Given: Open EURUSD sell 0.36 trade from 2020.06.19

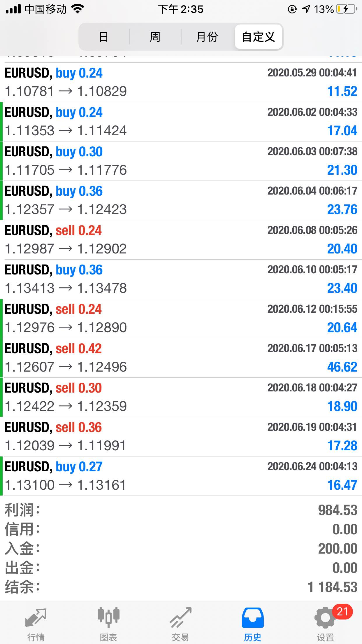Looking at the screenshot, I should [x=181, y=437].
